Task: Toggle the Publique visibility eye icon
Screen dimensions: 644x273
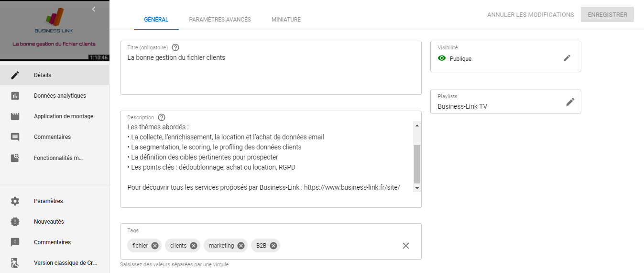Action: coord(442,58)
